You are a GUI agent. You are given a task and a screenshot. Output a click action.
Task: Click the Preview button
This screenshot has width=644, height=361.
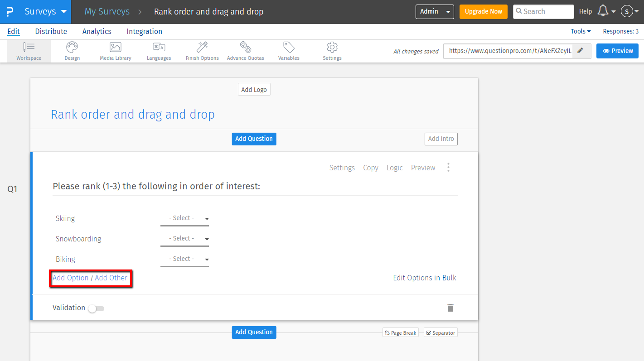click(617, 51)
